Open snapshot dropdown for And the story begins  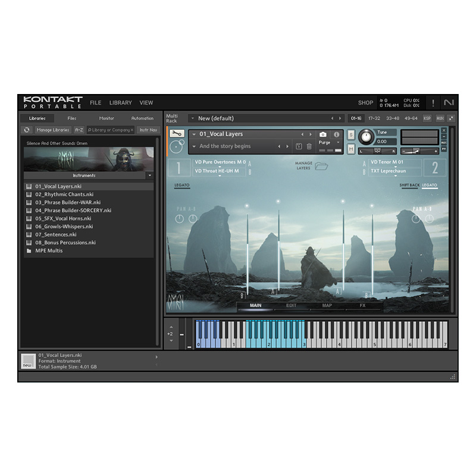[194, 146]
